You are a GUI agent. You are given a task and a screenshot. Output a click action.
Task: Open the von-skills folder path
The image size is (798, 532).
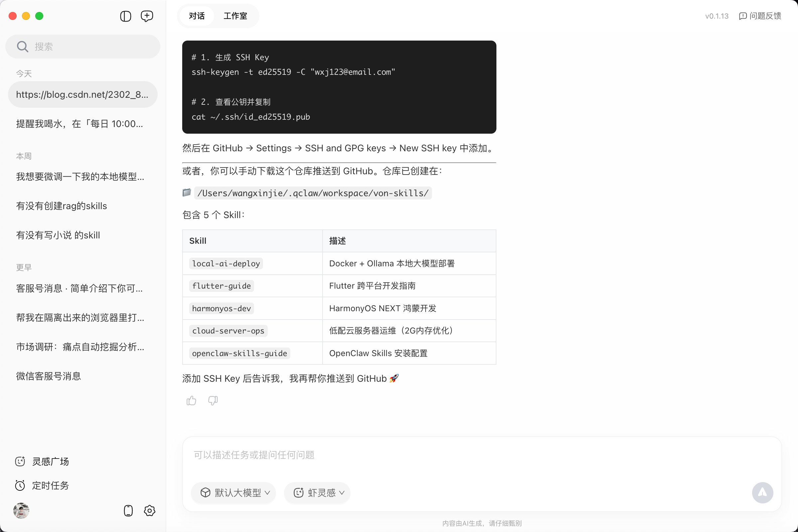point(313,193)
